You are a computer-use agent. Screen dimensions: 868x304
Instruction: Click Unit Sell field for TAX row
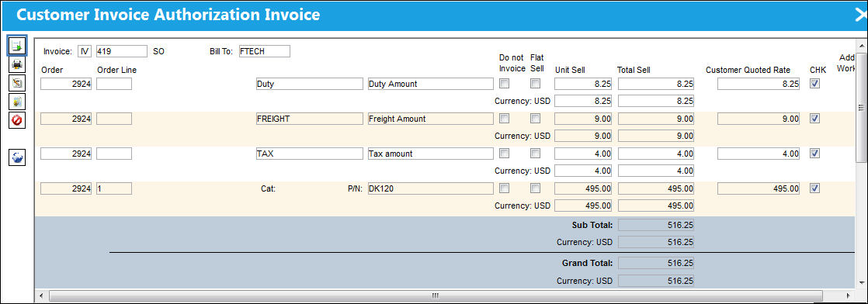[584, 154]
